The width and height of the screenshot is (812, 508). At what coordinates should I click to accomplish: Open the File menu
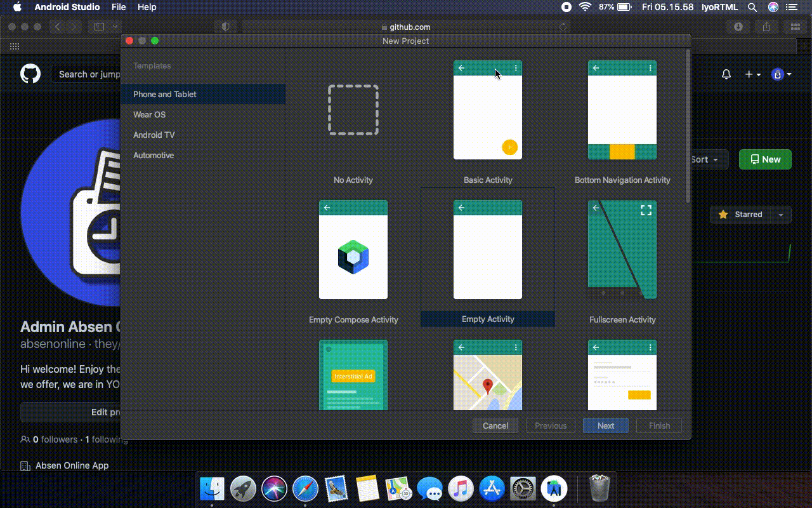[119, 7]
